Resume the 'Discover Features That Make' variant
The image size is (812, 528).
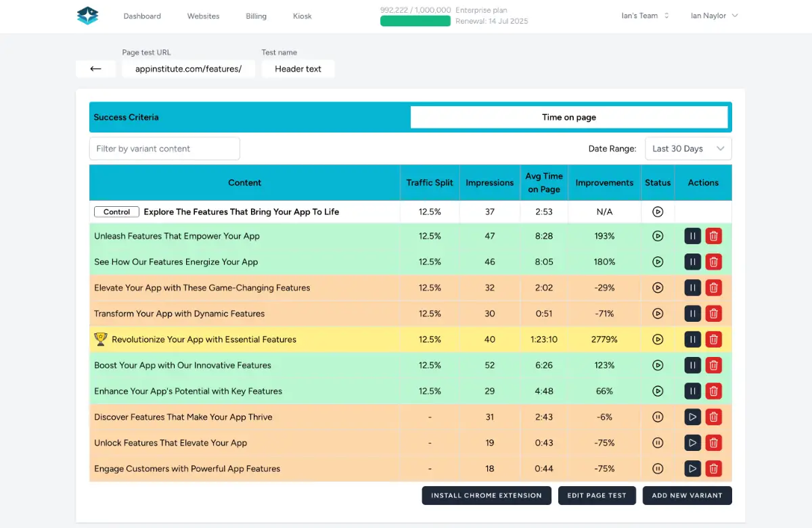[692, 417]
